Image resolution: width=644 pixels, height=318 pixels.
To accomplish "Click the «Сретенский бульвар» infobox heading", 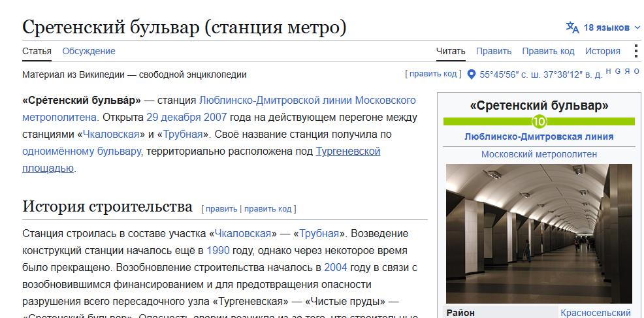I will (539, 106).
